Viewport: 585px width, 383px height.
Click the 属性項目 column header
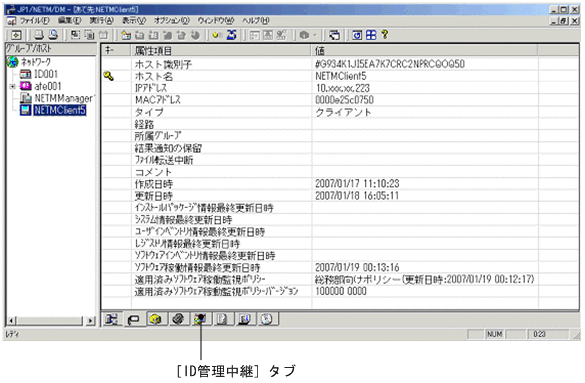(221, 50)
